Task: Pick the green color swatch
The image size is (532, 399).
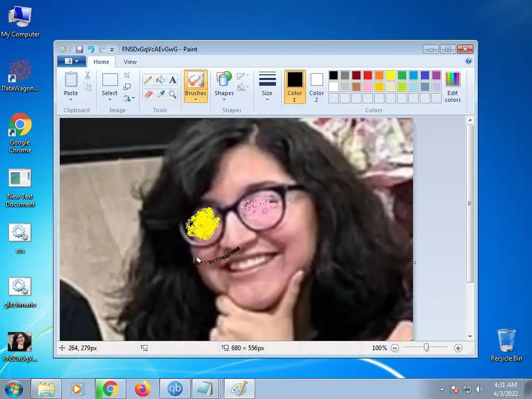Action: (402, 75)
